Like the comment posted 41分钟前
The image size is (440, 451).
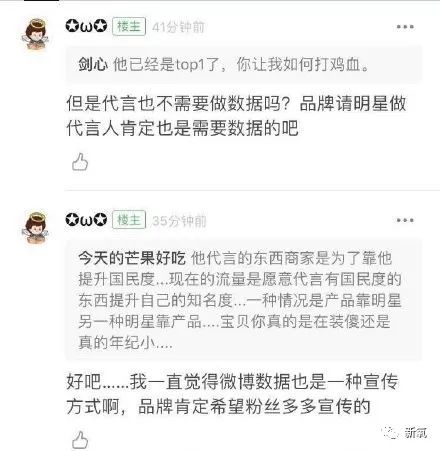click(80, 162)
